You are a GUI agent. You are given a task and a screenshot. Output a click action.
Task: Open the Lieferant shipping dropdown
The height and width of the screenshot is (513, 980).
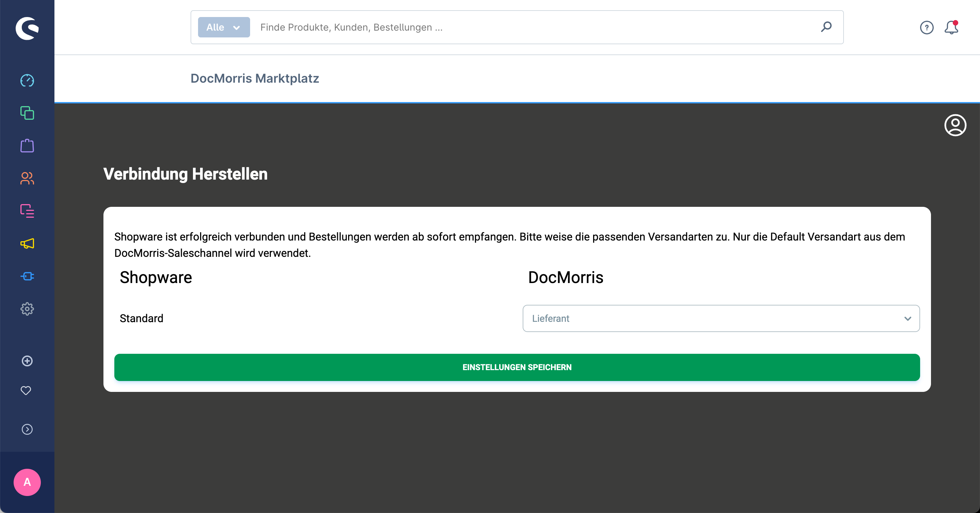pyautogui.click(x=721, y=318)
